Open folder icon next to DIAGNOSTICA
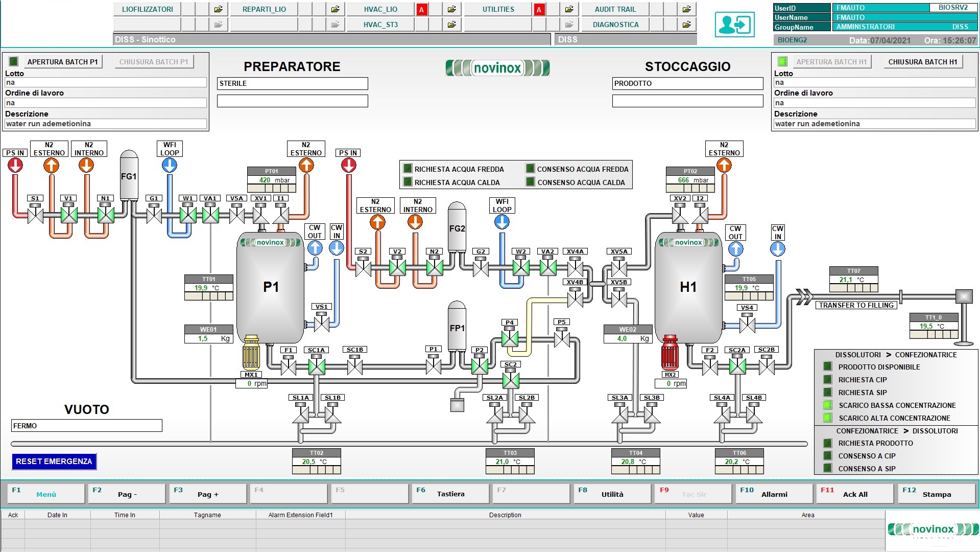Viewport: 980px width, 552px height. point(687,25)
